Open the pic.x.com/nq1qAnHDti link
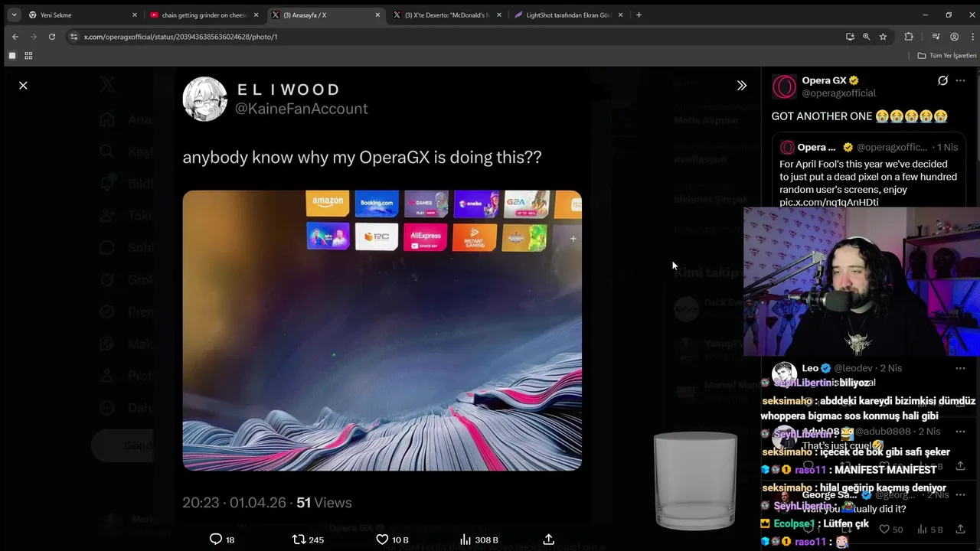Screen dimensions: 980x551 click(x=828, y=202)
